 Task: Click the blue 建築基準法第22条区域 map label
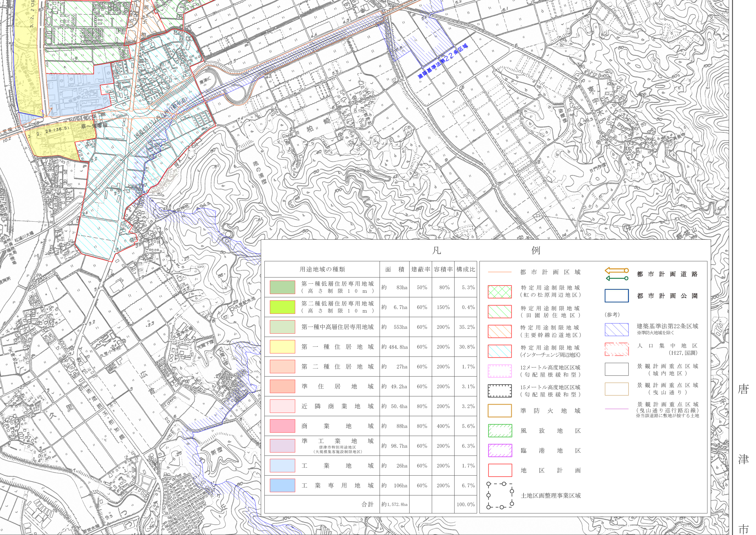443,61
